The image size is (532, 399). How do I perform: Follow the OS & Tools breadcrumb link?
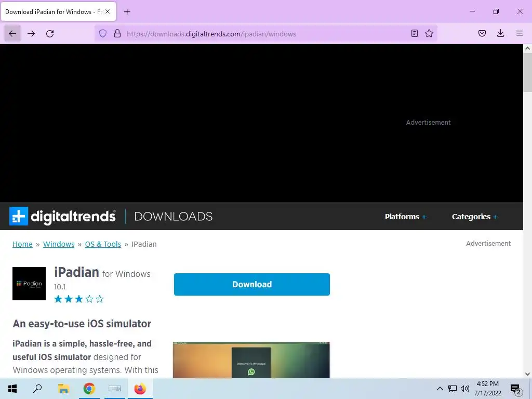pyautogui.click(x=103, y=244)
